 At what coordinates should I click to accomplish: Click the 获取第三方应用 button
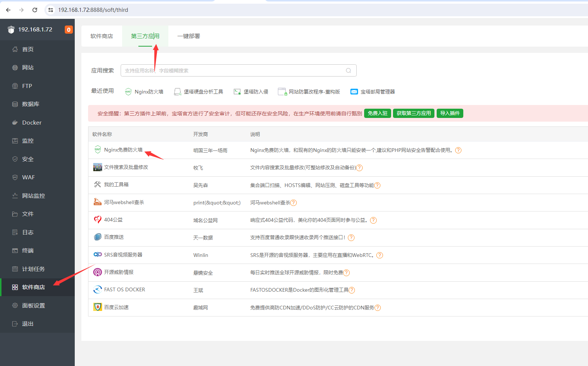tap(414, 113)
